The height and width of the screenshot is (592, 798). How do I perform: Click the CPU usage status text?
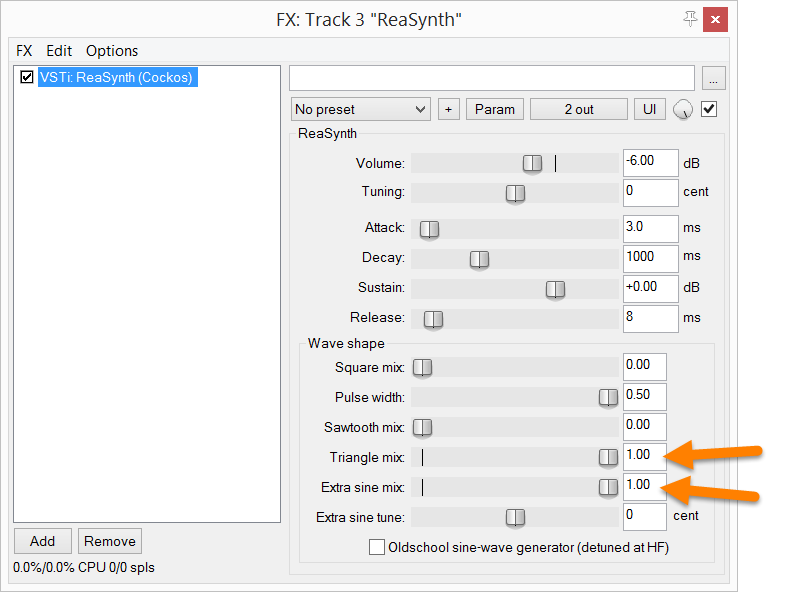83,567
